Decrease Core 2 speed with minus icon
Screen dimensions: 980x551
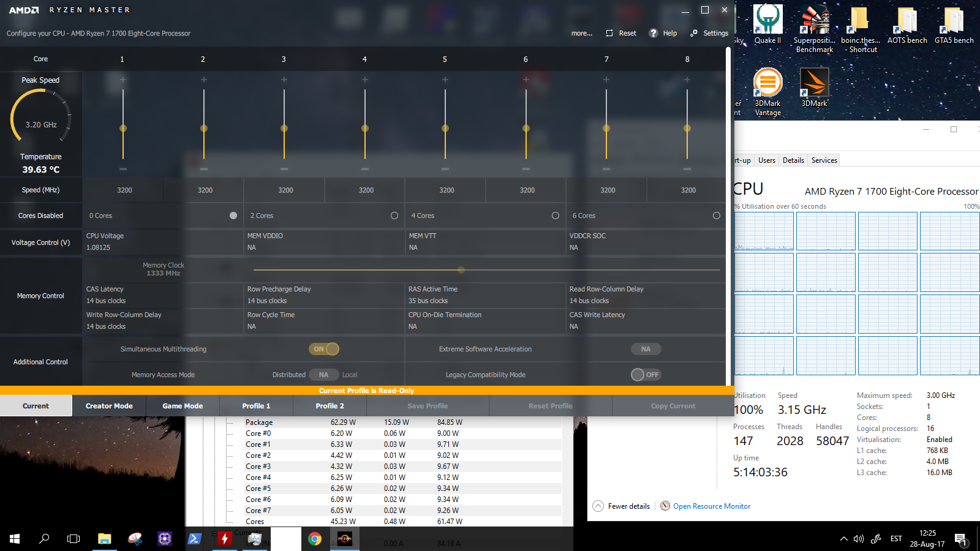tap(204, 168)
